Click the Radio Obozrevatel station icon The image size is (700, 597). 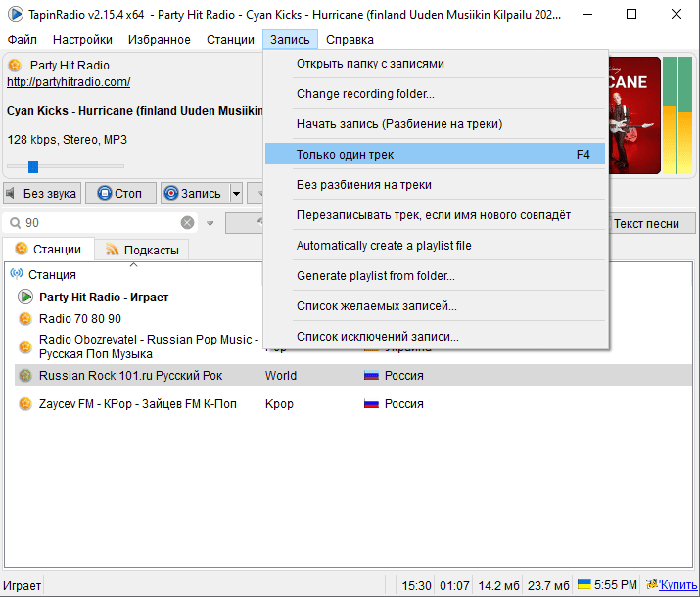pyautogui.click(x=25, y=346)
